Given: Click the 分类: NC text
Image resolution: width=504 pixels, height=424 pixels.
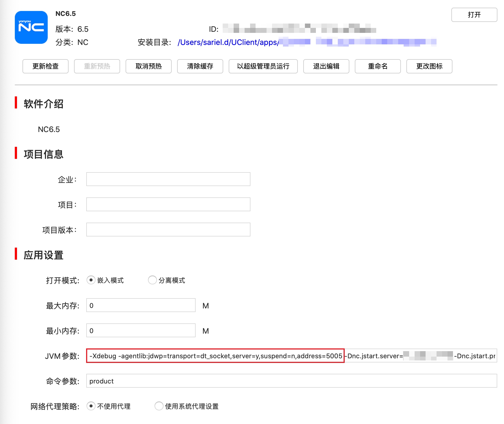Looking at the screenshot, I should click(72, 42).
